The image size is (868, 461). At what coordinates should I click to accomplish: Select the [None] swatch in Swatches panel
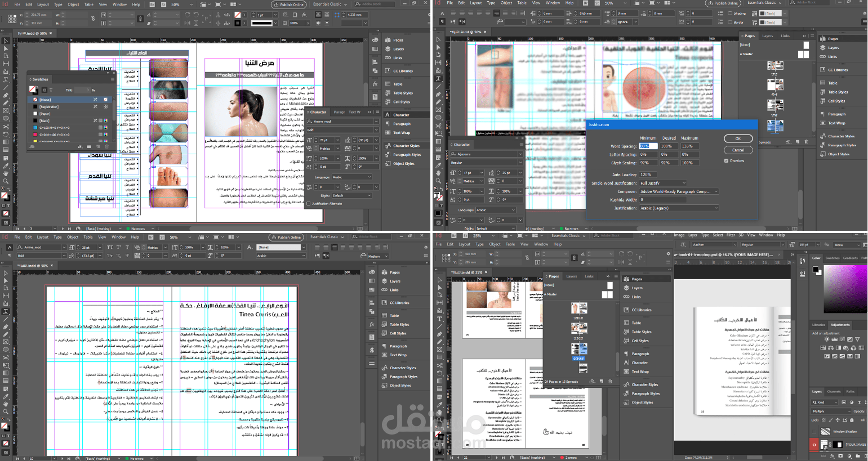tap(71, 100)
